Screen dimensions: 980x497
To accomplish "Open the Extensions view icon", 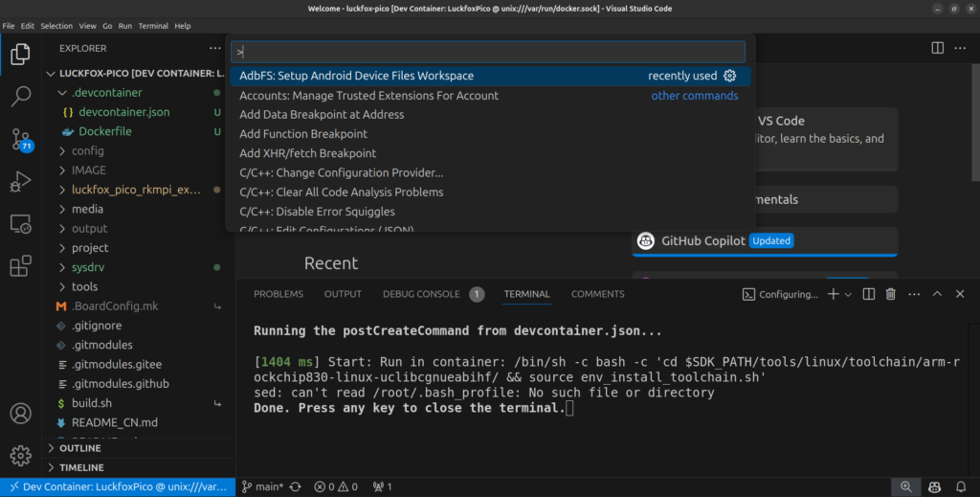I will (x=20, y=266).
